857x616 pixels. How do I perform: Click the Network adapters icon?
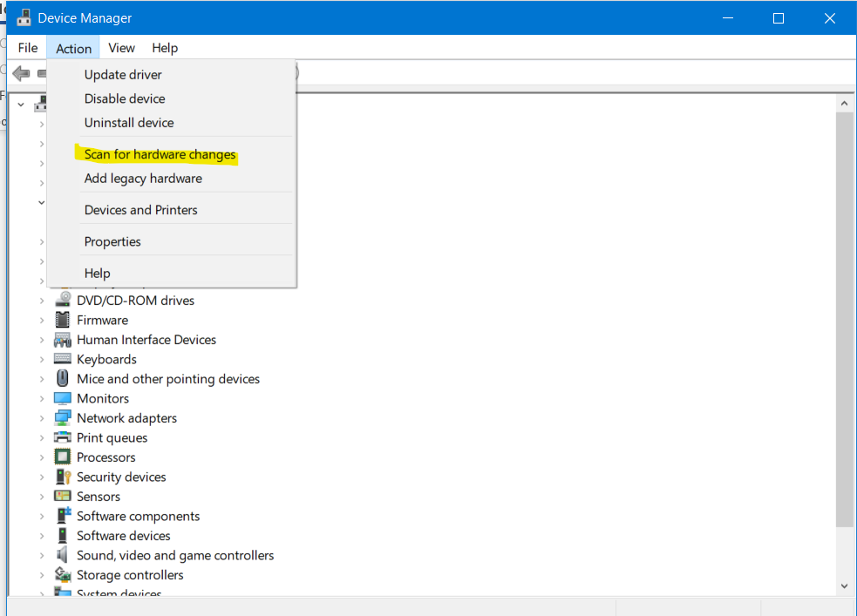pos(63,417)
